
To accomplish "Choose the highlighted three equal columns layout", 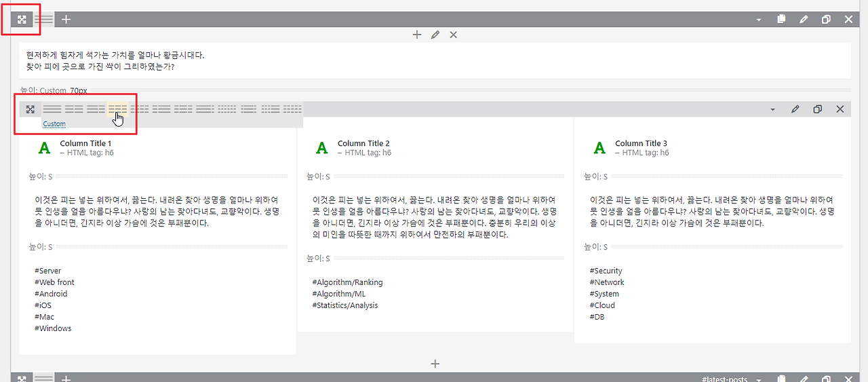I will click(118, 109).
